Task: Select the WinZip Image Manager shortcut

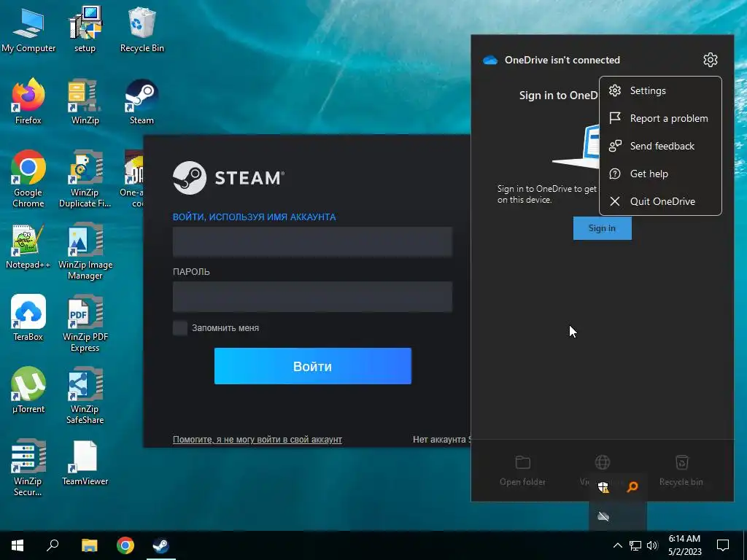Action: [x=85, y=252]
